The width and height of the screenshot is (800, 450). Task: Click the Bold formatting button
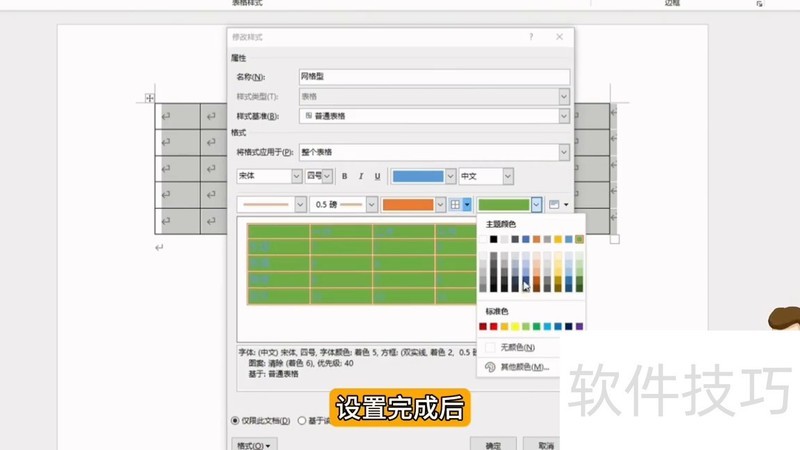tap(344, 176)
